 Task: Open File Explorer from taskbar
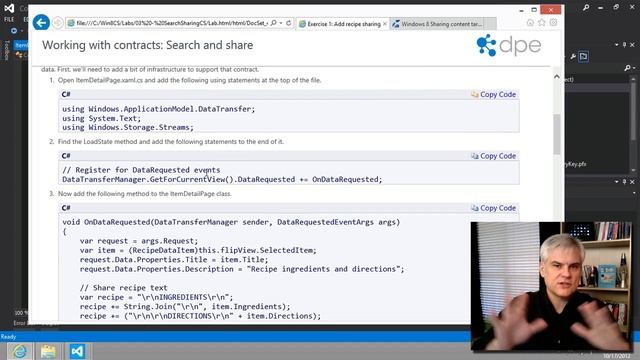(x=48, y=351)
